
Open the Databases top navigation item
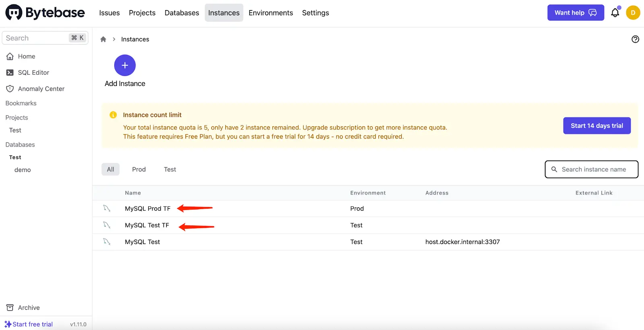pyautogui.click(x=182, y=13)
